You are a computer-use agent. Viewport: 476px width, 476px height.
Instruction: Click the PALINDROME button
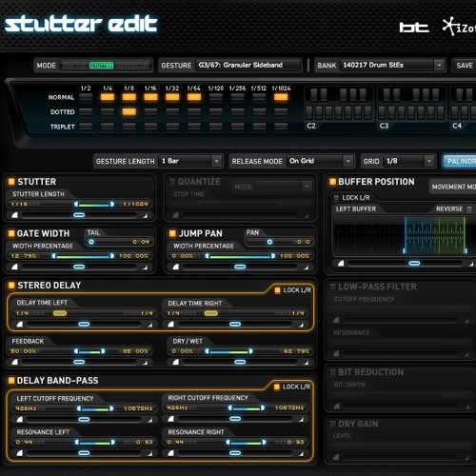click(460, 161)
